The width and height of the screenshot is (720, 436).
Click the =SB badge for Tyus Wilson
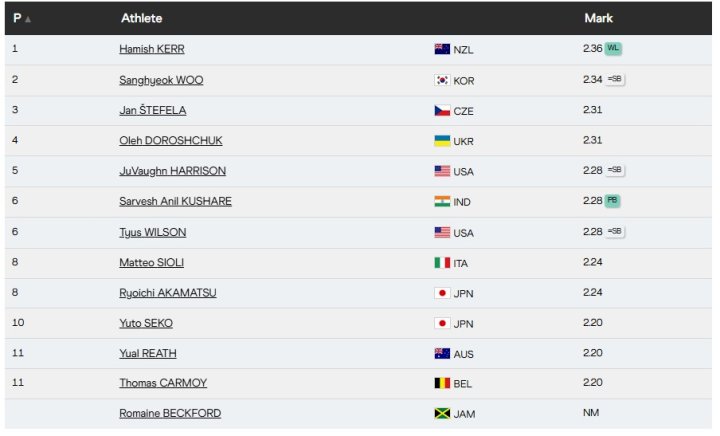point(615,232)
